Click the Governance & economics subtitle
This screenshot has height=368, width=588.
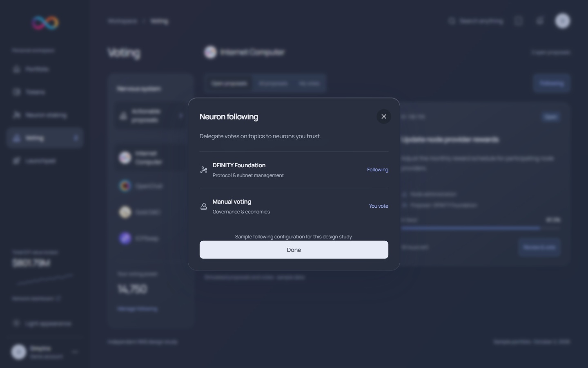coord(241,212)
